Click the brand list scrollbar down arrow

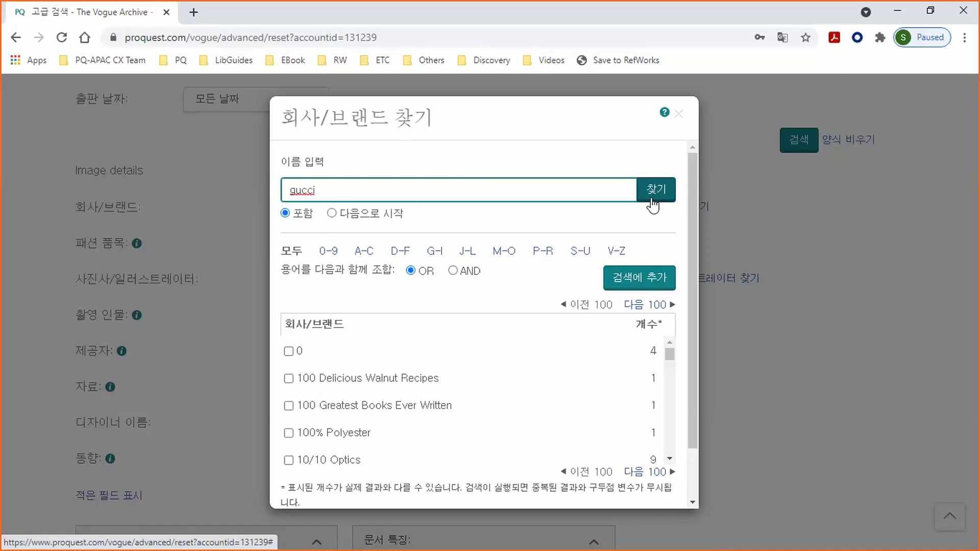670,459
